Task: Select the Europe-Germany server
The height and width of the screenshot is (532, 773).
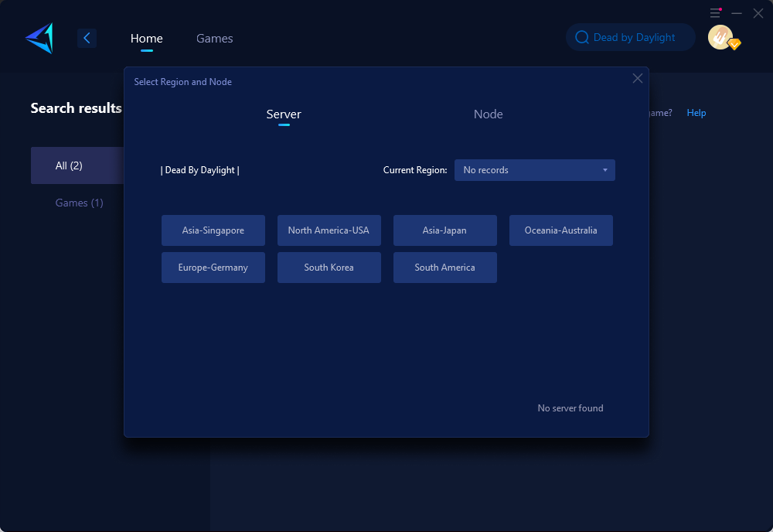Action: [x=213, y=268]
